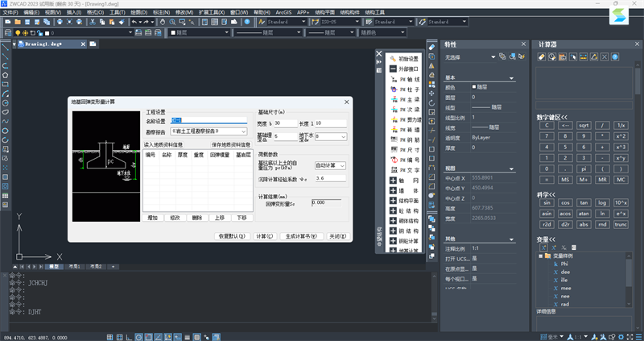The width and height of the screenshot is (644, 341).
Task: Click the 宽度 b input field
Action: click(x=285, y=123)
